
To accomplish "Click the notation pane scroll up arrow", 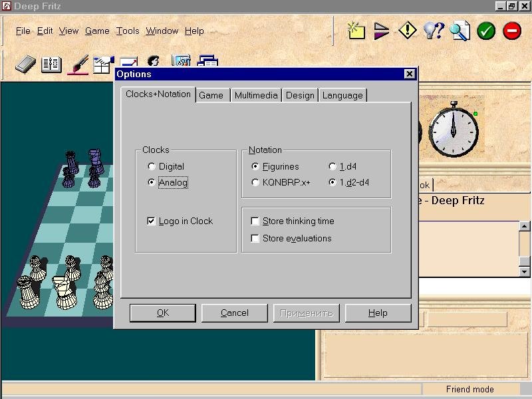I will pyautogui.click(x=525, y=226).
